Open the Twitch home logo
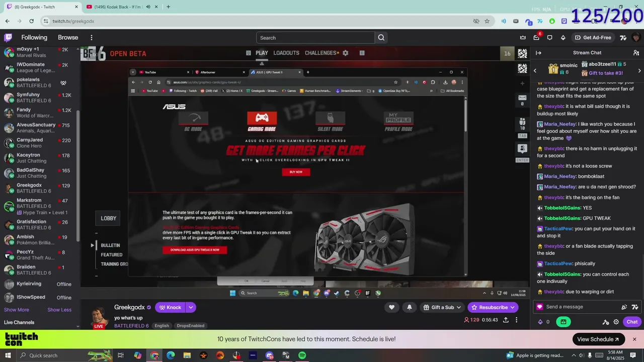The width and height of the screenshot is (644, 362). [8, 38]
